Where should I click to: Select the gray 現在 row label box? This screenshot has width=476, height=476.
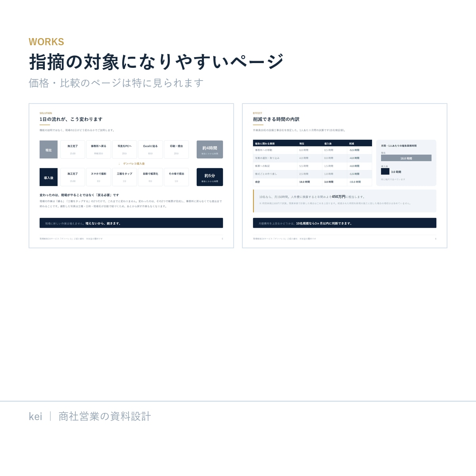pos(48,150)
